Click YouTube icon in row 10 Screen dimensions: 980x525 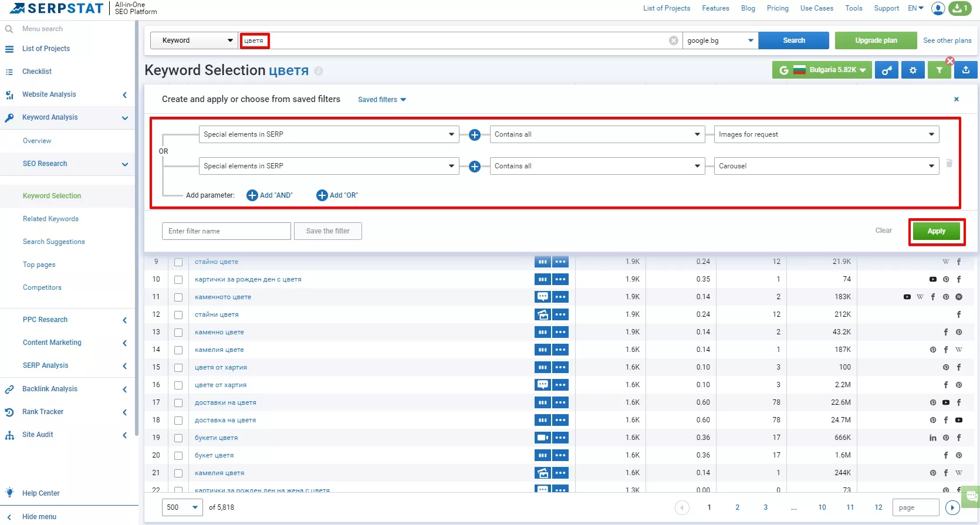[933, 279]
